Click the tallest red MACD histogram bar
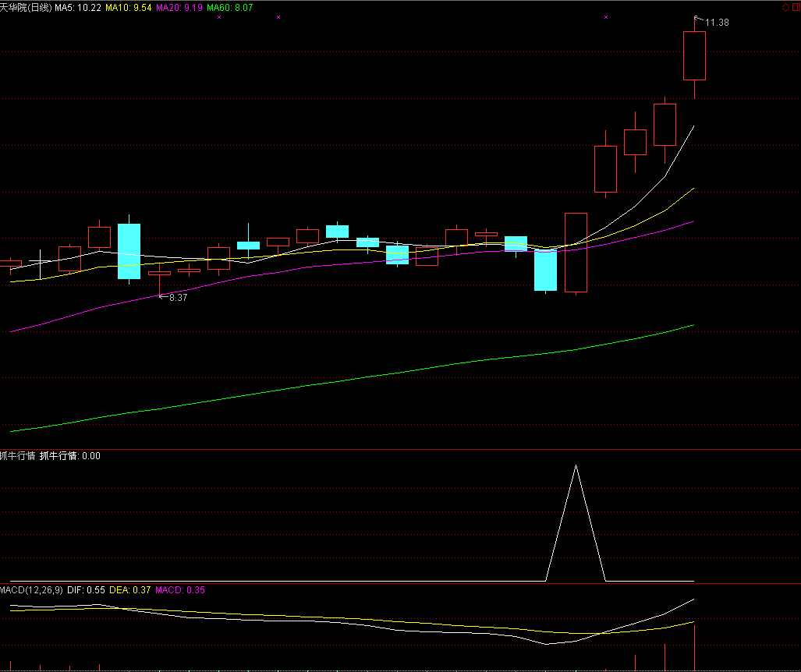The image size is (801, 672). pyautogui.click(x=694, y=648)
